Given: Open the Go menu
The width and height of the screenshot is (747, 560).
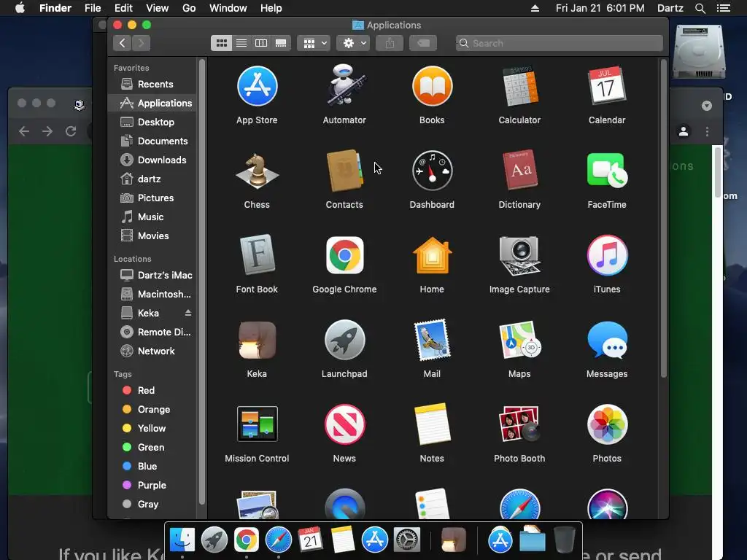Looking at the screenshot, I should click(189, 8).
